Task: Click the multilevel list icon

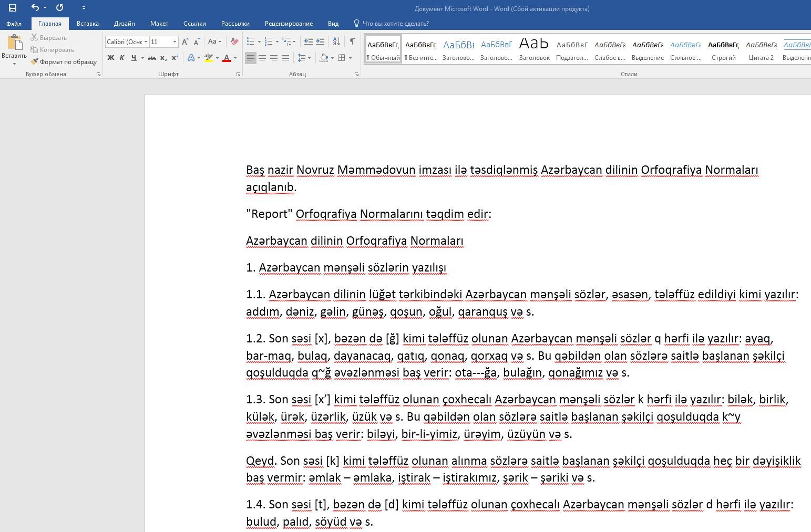Action: coord(286,41)
